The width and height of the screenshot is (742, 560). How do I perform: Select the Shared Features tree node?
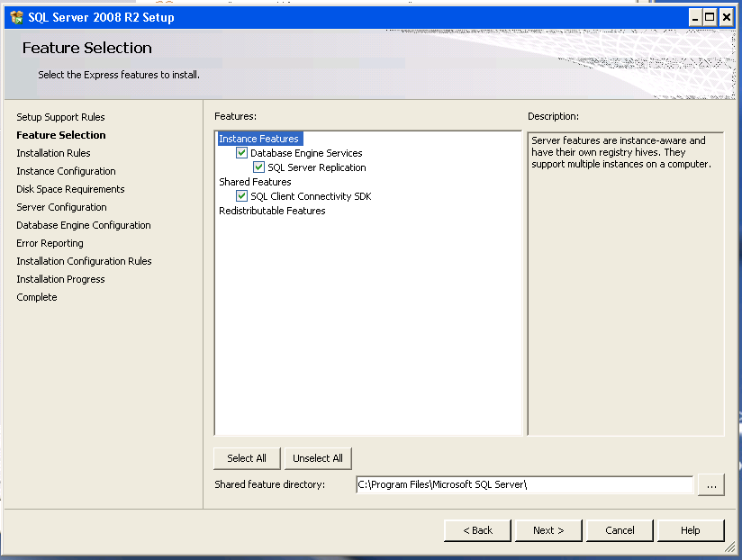255,182
